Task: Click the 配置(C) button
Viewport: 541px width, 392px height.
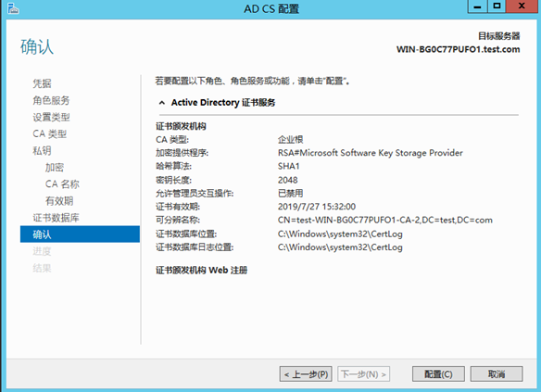Action: (438, 374)
